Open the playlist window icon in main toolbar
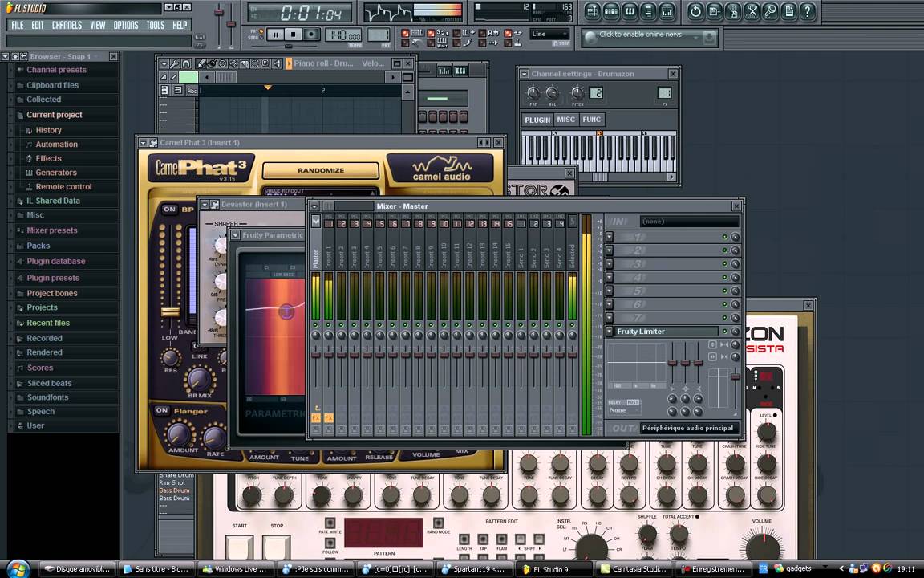The image size is (924, 578). (592, 11)
